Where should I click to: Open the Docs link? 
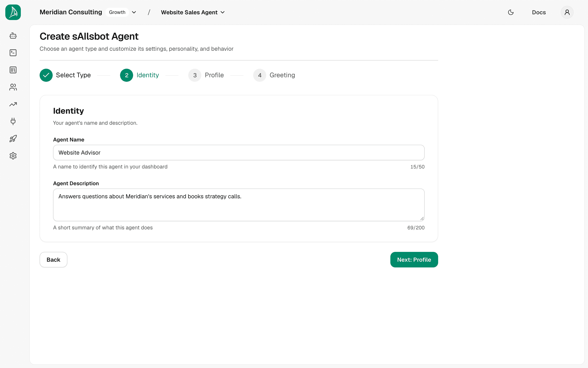[539, 12]
